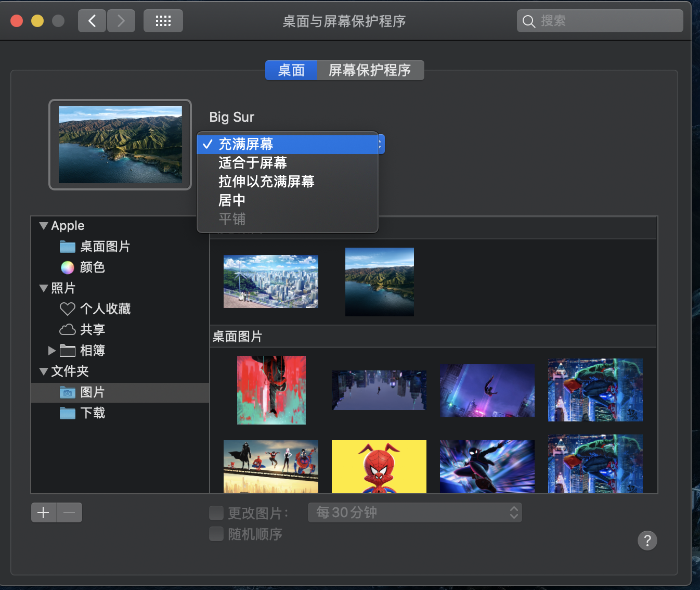The width and height of the screenshot is (700, 590).
Task: Click the back navigation arrow
Action: click(92, 21)
